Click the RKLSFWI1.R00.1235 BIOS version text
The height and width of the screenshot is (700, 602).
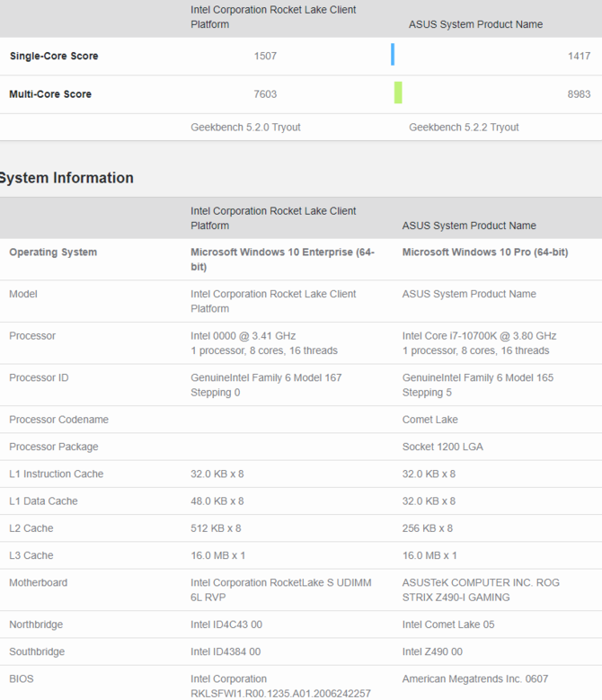click(280, 694)
